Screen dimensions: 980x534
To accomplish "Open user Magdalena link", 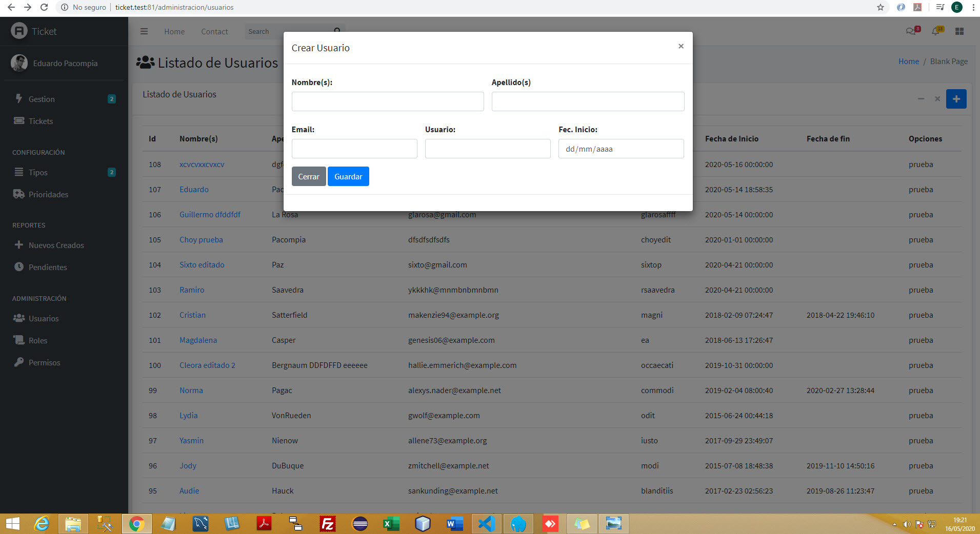I will click(198, 340).
